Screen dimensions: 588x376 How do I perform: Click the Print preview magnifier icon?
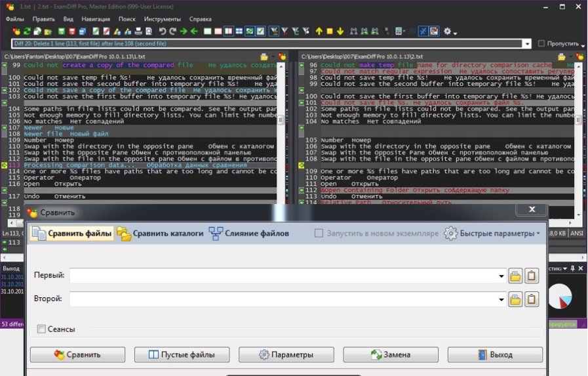click(x=149, y=31)
